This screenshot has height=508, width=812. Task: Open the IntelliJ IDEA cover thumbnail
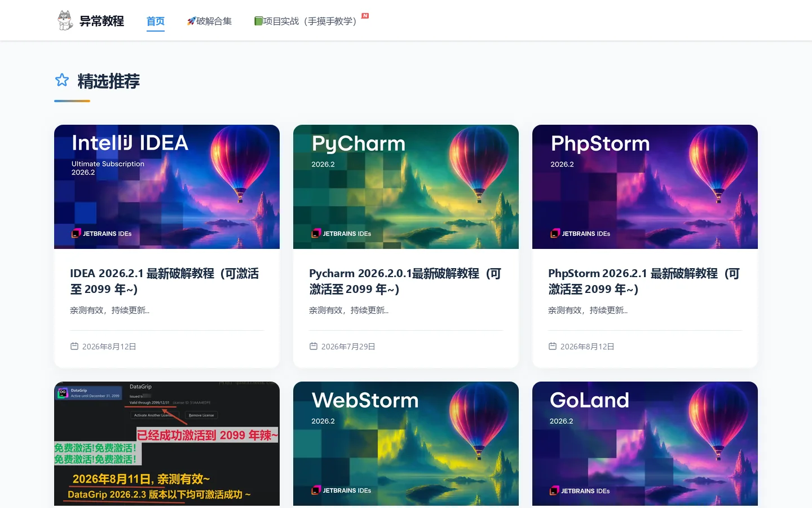point(167,187)
